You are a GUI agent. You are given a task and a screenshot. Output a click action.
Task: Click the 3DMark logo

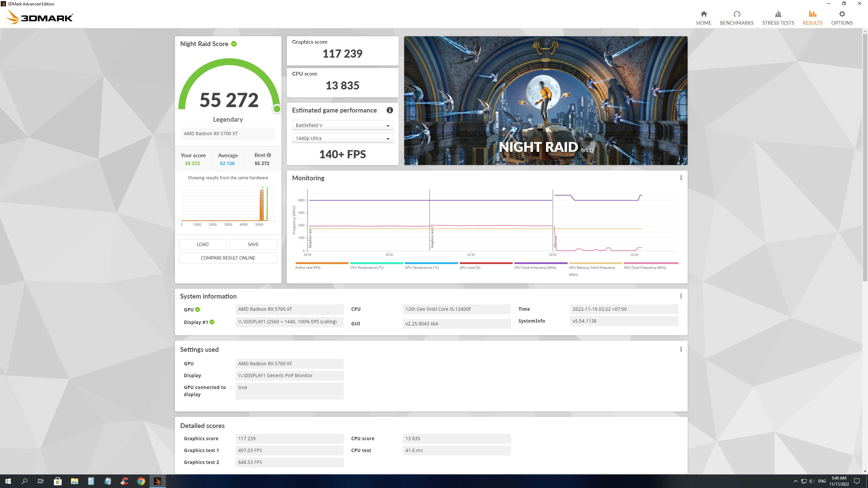(40, 17)
